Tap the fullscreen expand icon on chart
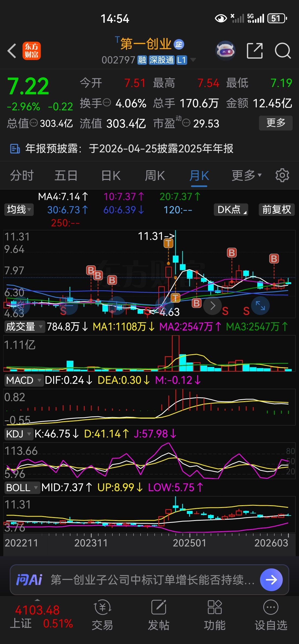This screenshot has width=299, height=644. tap(260, 305)
